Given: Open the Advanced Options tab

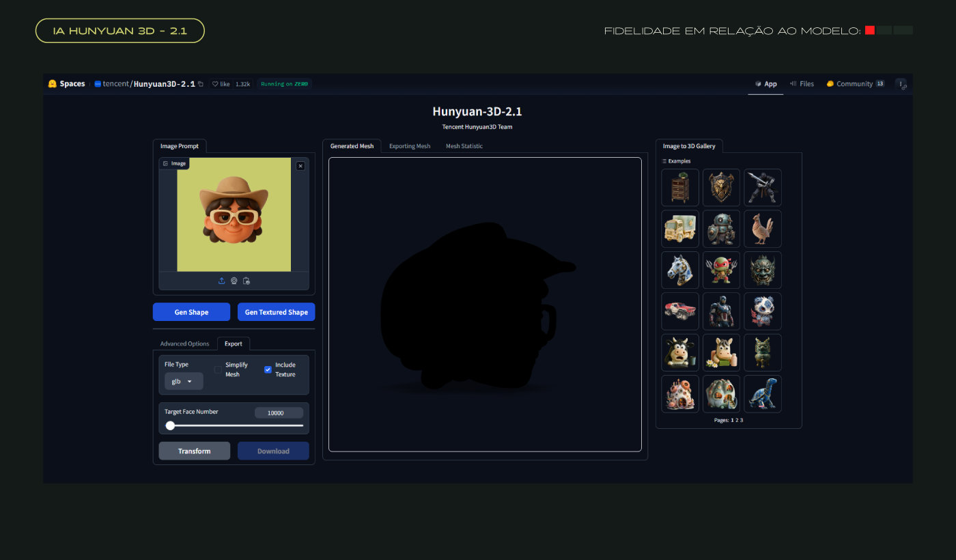Looking at the screenshot, I should click(184, 344).
